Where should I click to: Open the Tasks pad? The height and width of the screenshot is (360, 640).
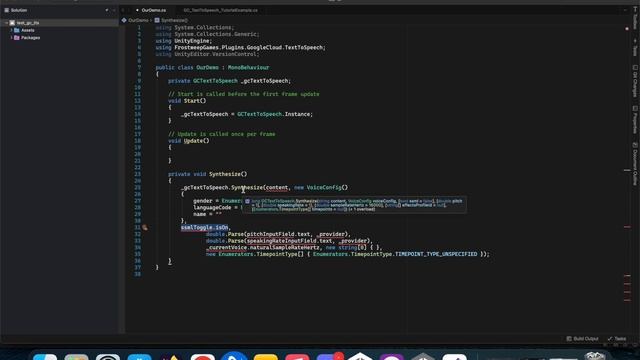(617, 339)
